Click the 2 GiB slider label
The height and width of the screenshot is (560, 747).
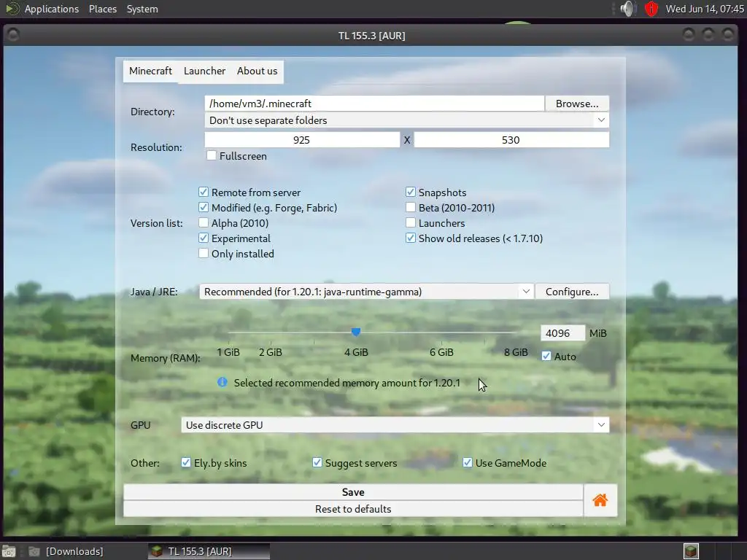[x=271, y=352]
